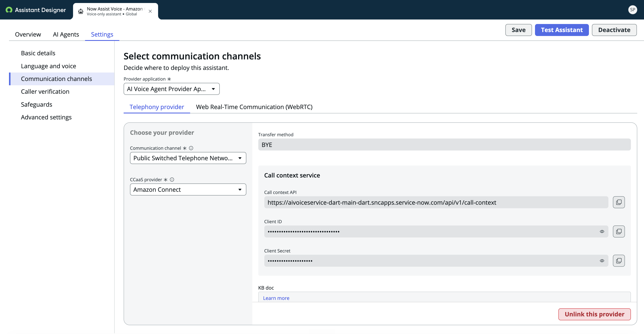
Task: Click the Call context API URL field
Action: pyautogui.click(x=436, y=202)
